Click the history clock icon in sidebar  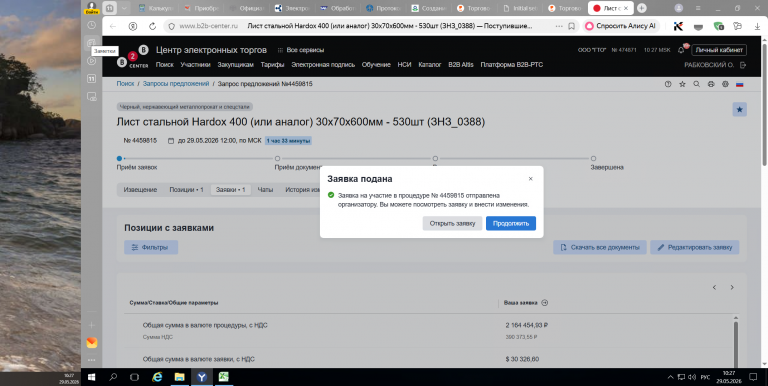coord(92,25)
